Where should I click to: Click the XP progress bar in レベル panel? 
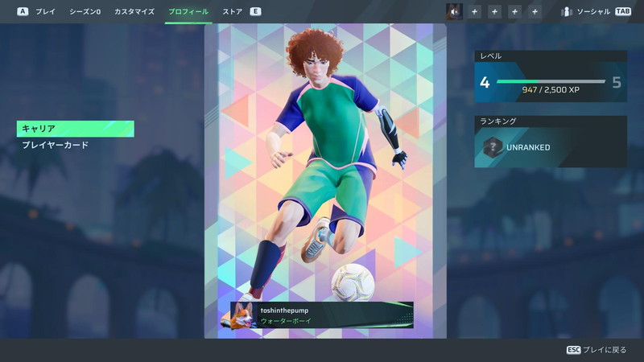[x=551, y=81]
